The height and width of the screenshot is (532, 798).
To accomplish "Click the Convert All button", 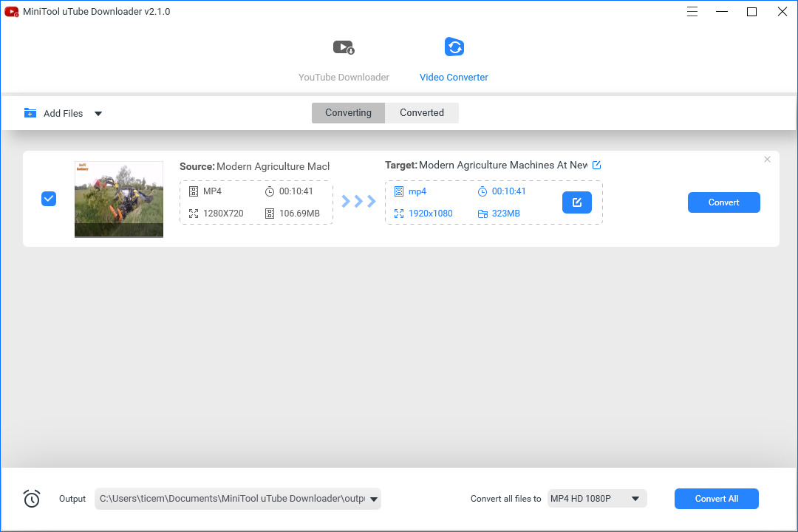I will pos(717,499).
